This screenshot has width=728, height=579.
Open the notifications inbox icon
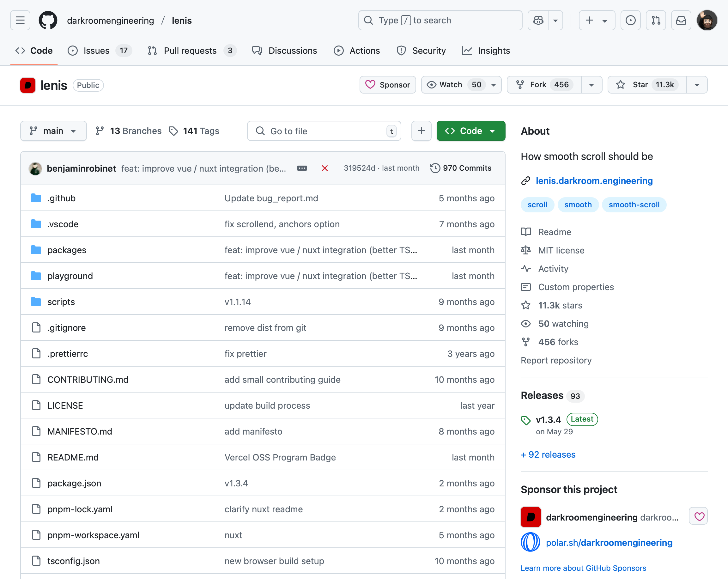click(681, 20)
